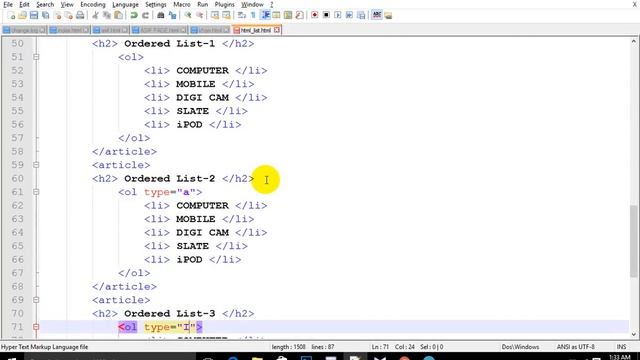Collapse the red fold marker at line 71
This screenshot has width=640, height=360.
[36, 327]
